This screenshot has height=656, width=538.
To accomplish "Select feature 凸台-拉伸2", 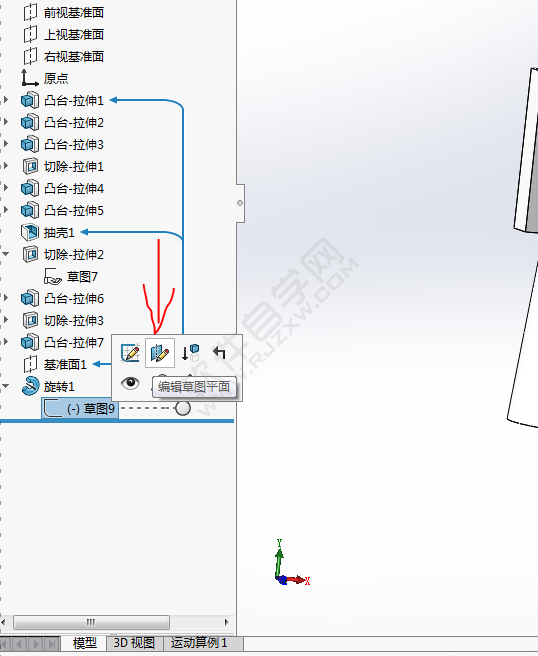I will [74, 123].
